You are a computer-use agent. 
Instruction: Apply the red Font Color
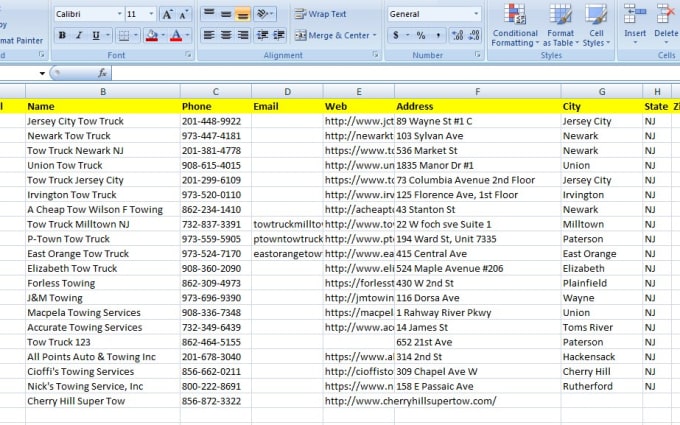[x=176, y=35]
